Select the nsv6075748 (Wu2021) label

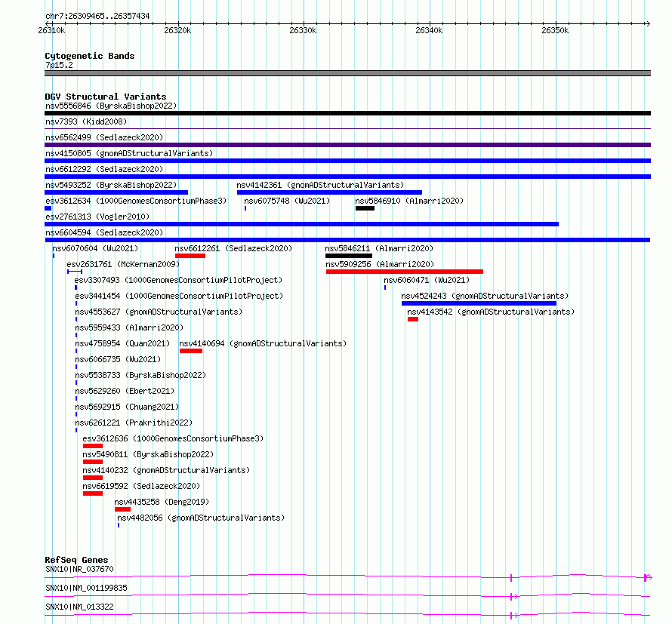click(x=287, y=201)
